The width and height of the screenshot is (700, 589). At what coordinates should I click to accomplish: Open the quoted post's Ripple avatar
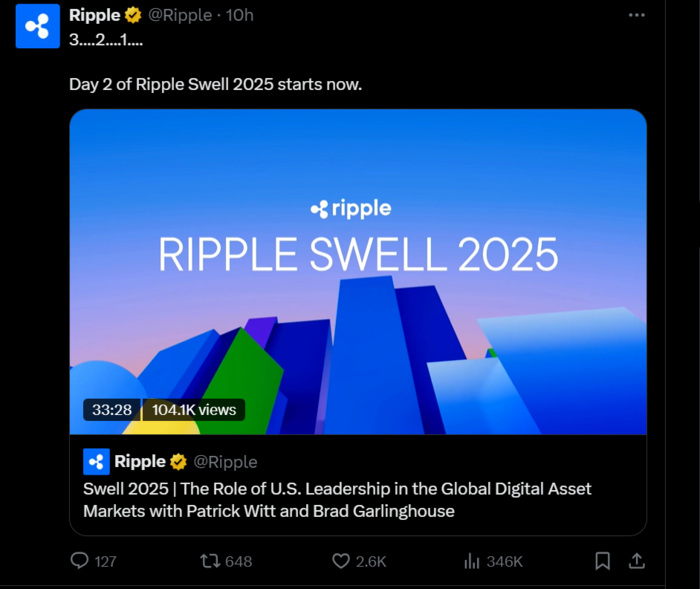[x=97, y=461]
